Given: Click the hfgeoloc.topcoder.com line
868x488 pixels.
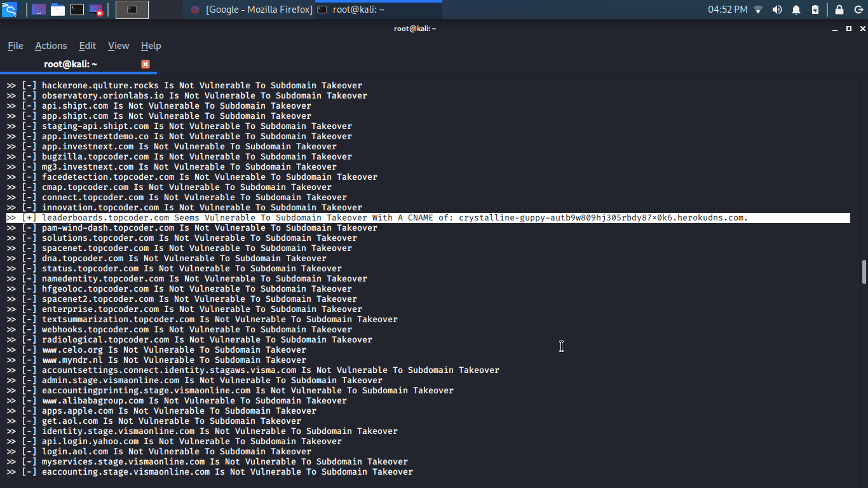Looking at the screenshot, I should point(179,288).
